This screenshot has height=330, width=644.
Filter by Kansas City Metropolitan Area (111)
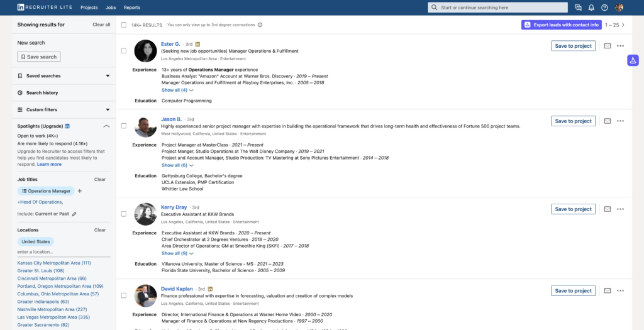click(54, 263)
